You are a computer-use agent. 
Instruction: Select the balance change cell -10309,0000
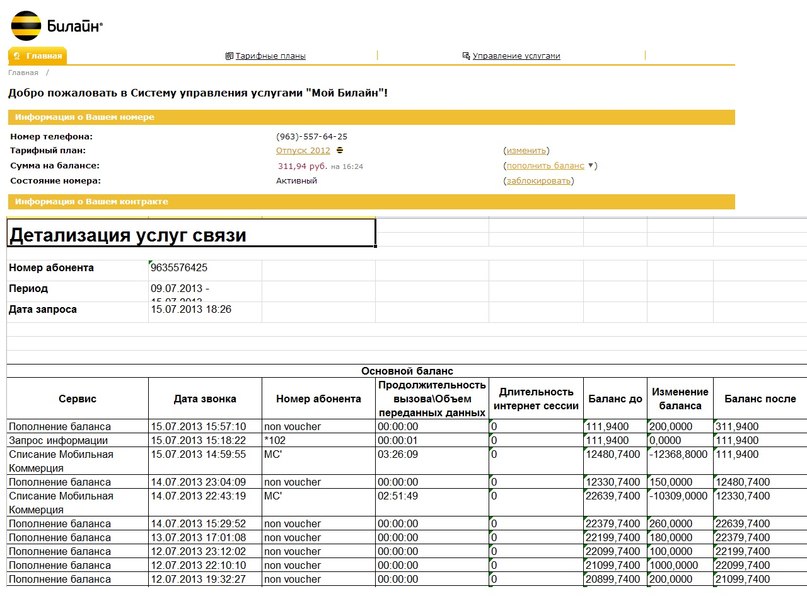[x=680, y=503]
